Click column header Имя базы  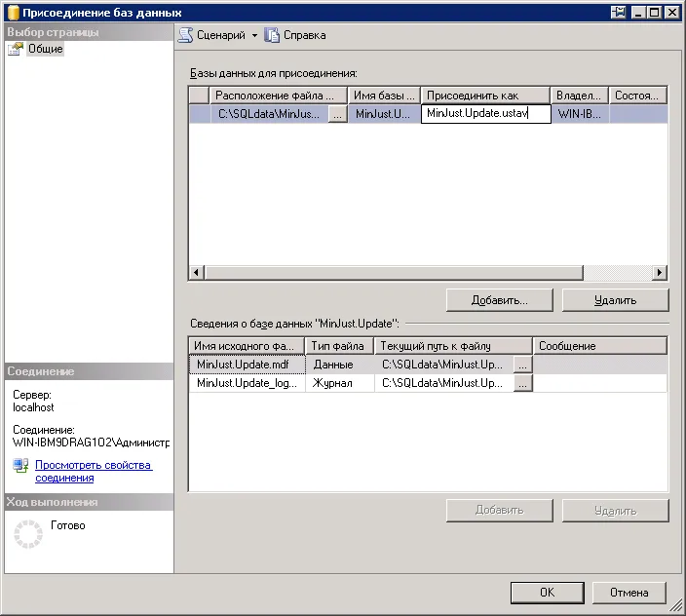click(x=384, y=96)
